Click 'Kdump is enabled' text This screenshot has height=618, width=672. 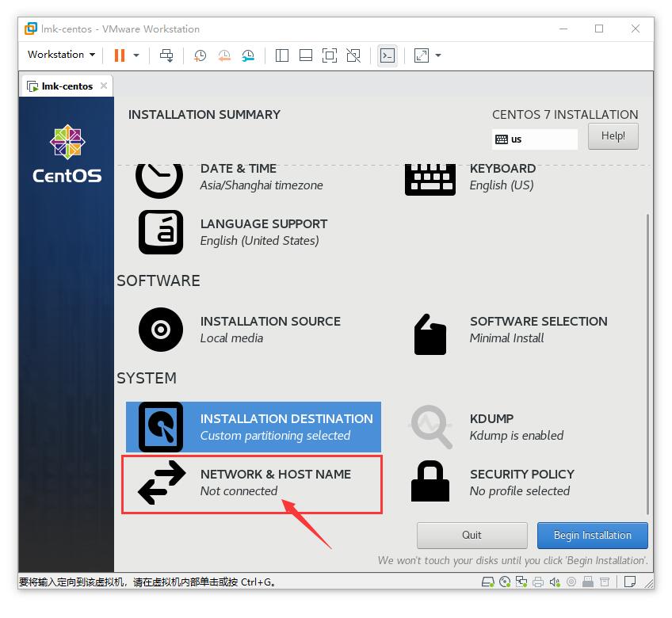(517, 436)
